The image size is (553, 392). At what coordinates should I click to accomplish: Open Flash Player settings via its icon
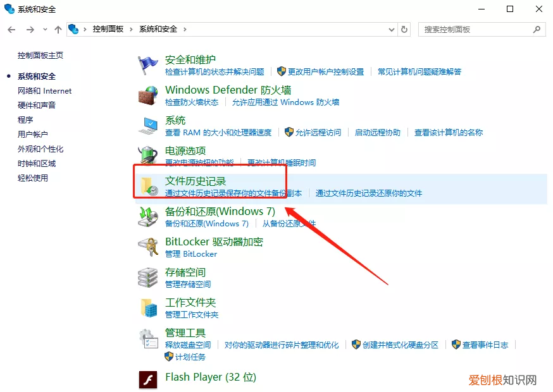[x=147, y=379]
